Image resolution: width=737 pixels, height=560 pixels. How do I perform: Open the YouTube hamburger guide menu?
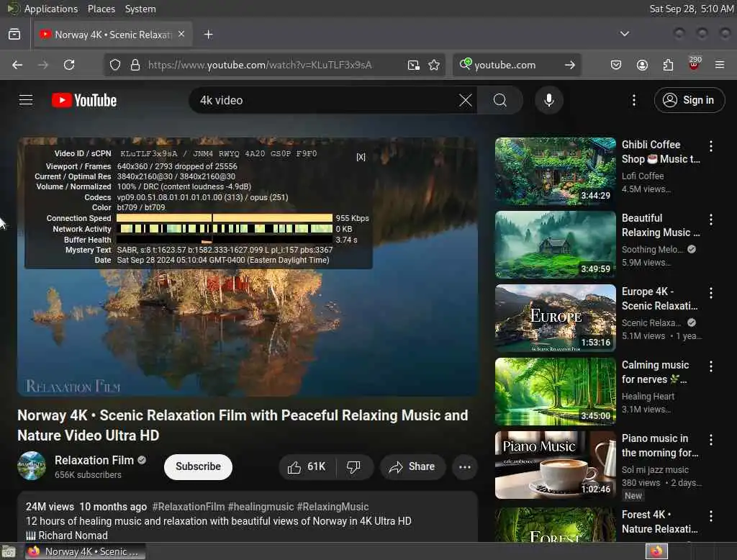(26, 100)
